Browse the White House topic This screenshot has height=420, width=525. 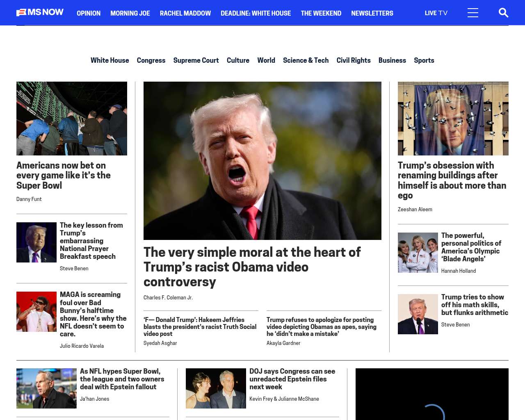pyautogui.click(x=110, y=60)
